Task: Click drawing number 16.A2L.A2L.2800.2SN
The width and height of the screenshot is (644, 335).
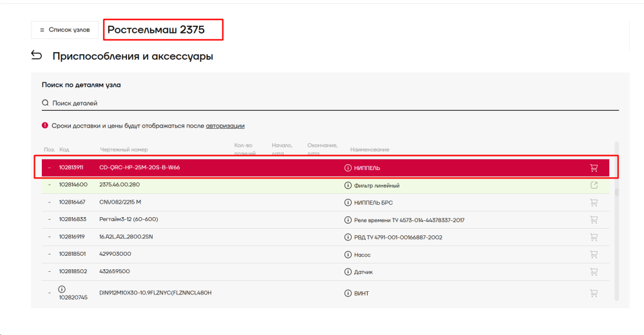Action: [126, 237]
